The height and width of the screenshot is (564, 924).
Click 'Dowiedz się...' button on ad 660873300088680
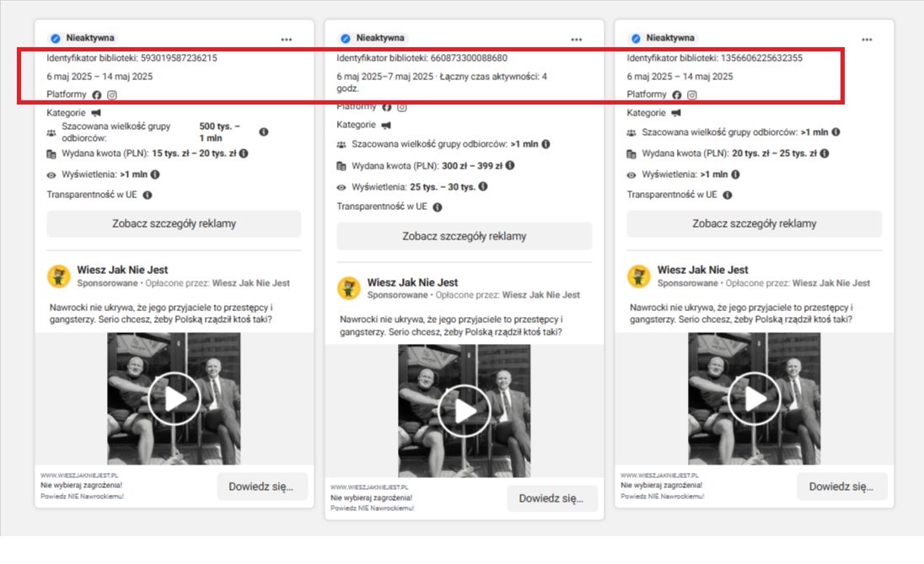552,498
